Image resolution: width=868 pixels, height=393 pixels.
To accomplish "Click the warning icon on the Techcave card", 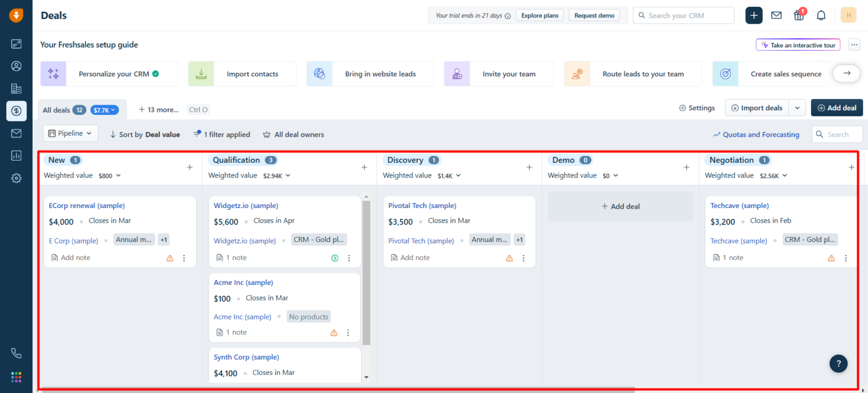I will pos(831,258).
